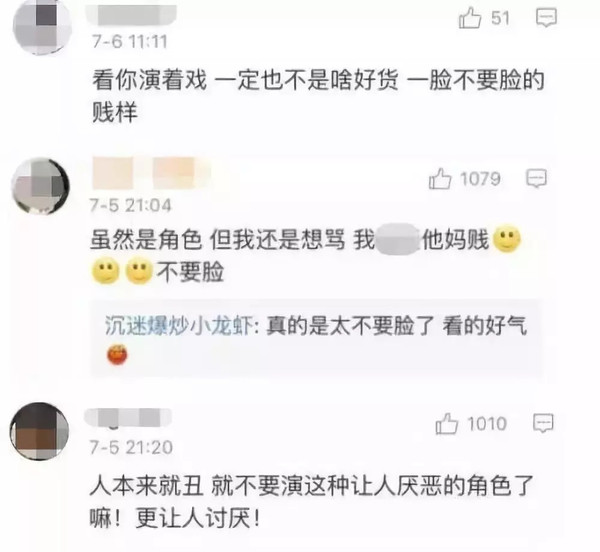Viewport: 600px width, 552px height.
Task: Open third commenter's dark avatar
Action: 39,431
